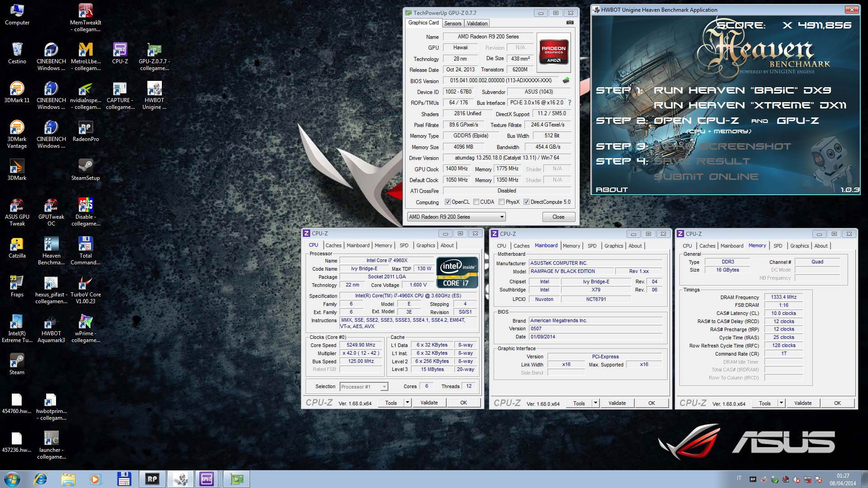Viewport: 868px width, 488px height.
Task: Launch the TurboV Core V1.00.23 icon
Action: [x=85, y=290]
